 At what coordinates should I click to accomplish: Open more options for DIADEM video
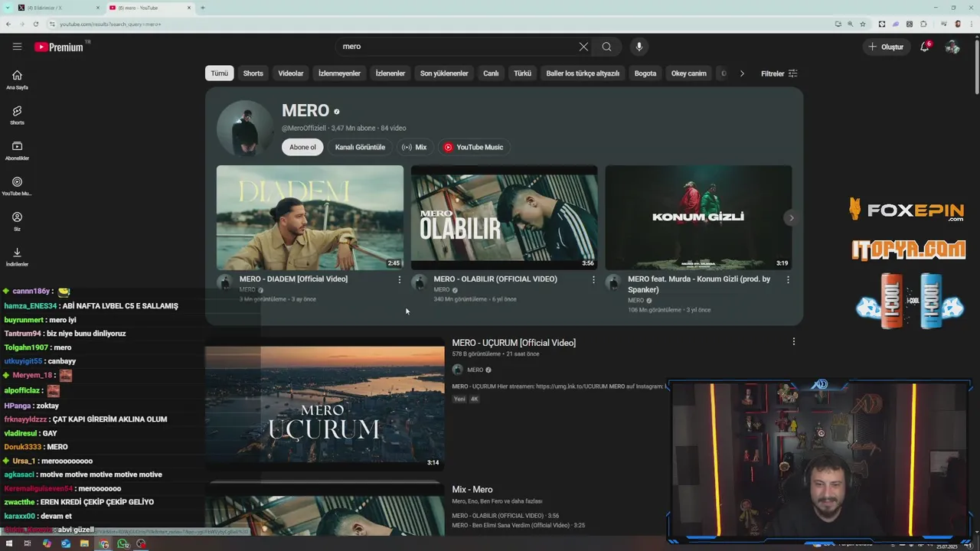(399, 280)
